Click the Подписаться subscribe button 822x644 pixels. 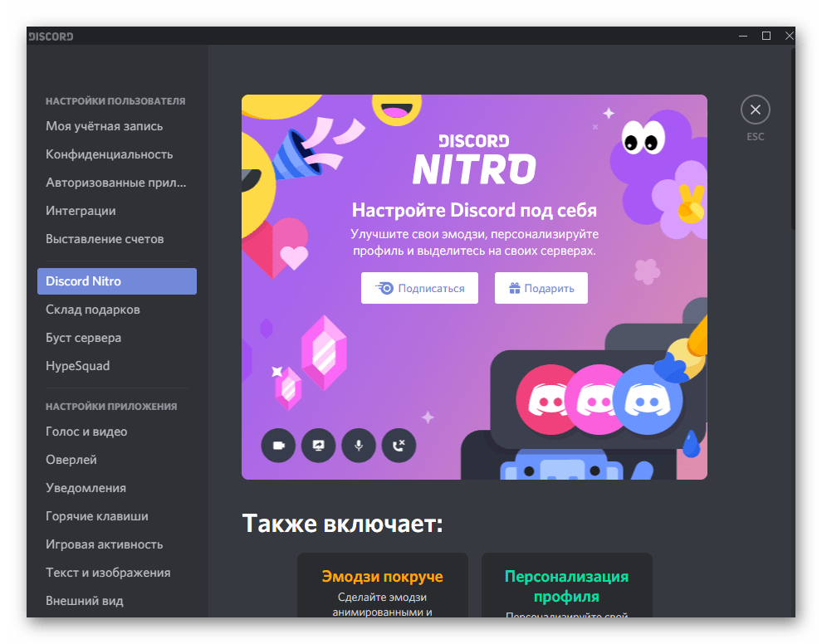click(419, 288)
